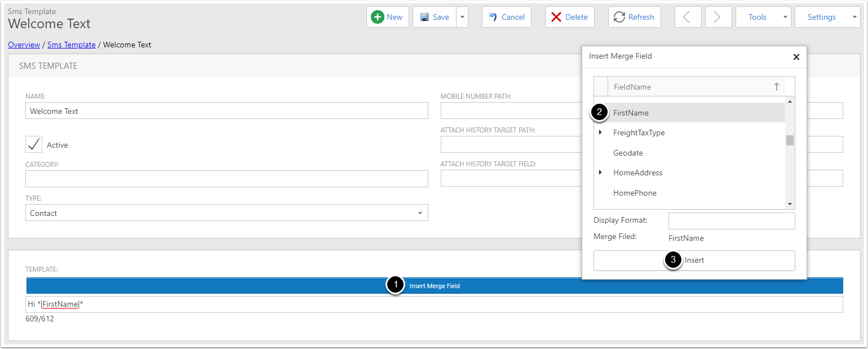Click the Cancel undo arrow icon
This screenshot has width=868, height=349.
(493, 17)
